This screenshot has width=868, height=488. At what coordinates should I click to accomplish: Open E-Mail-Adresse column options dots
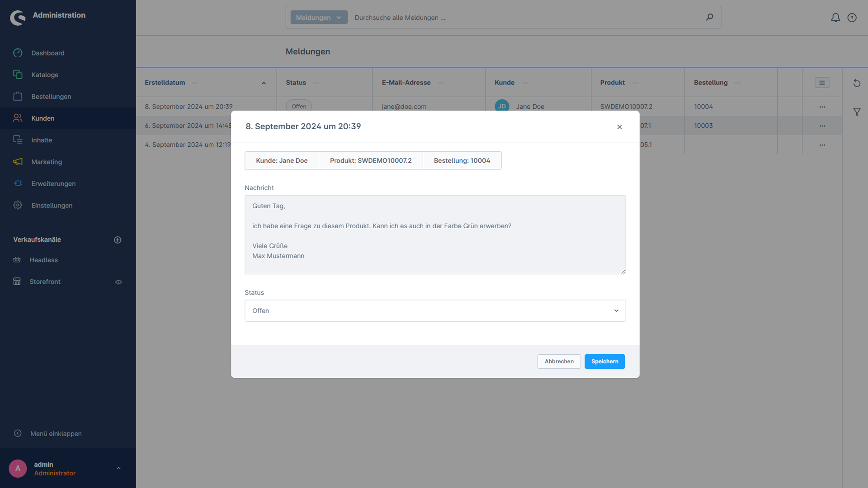[441, 83]
